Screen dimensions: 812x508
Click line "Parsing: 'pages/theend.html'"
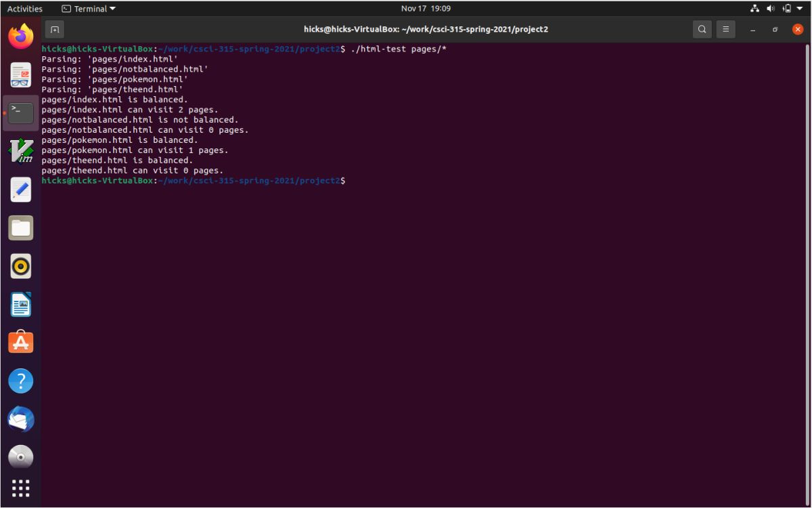click(112, 89)
